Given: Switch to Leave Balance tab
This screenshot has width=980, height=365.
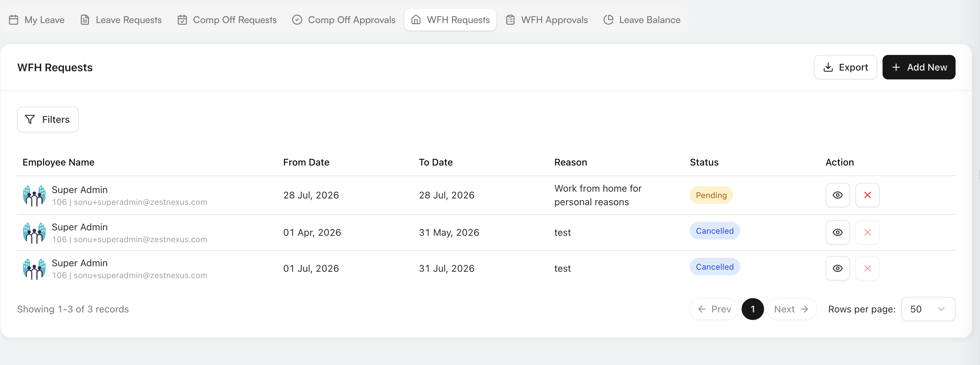Looking at the screenshot, I should (642, 20).
